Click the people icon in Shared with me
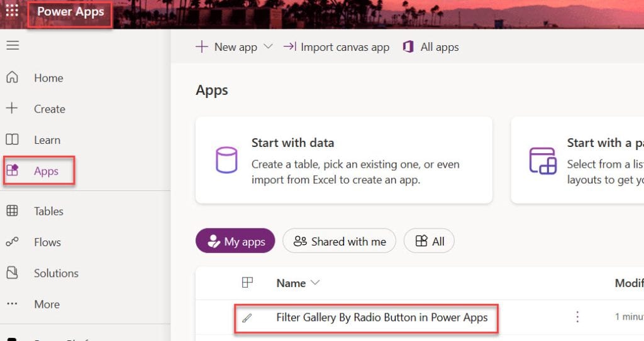 [300, 241]
